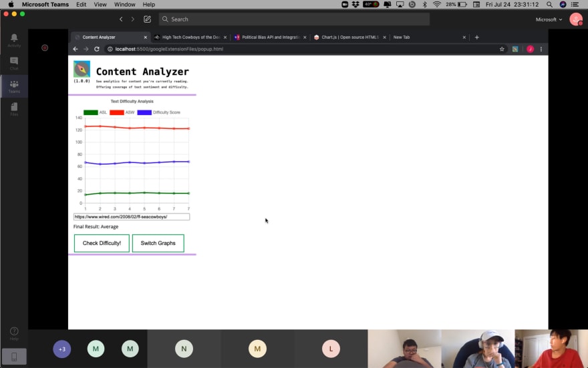This screenshot has width=588, height=368.
Task: Toggle Difficulty Score blue legend swatch
Action: pyautogui.click(x=144, y=112)
